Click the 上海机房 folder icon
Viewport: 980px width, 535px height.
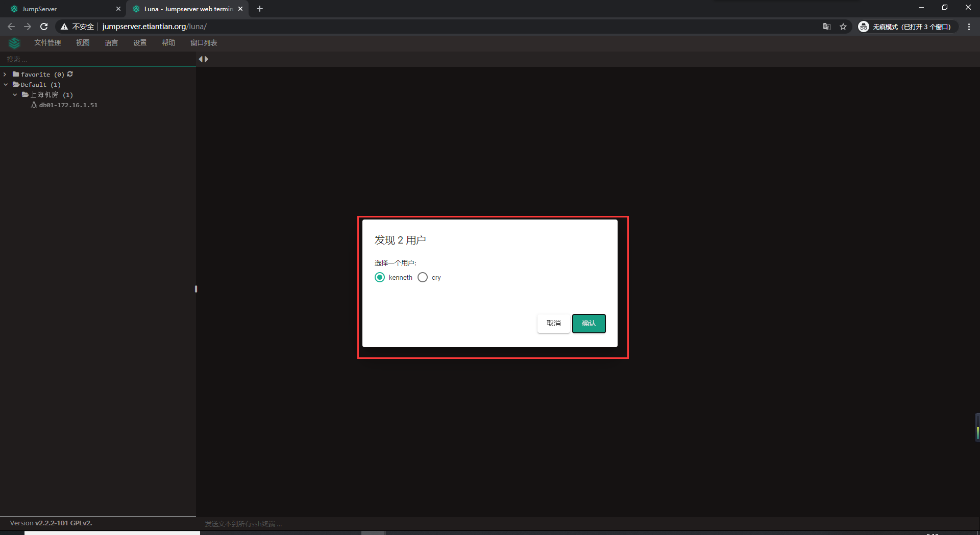pyautogui.click(x=26, y=94)
